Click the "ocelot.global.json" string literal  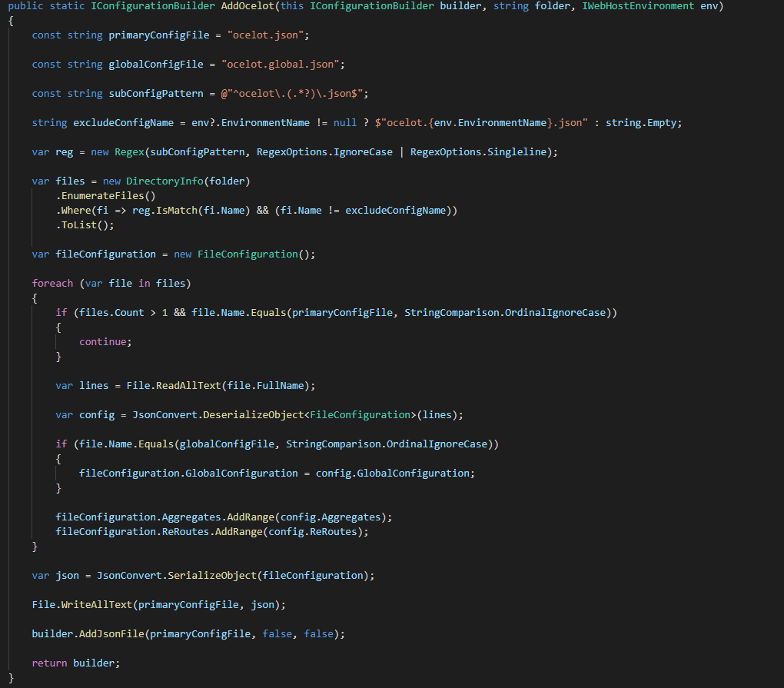(280, 64)
